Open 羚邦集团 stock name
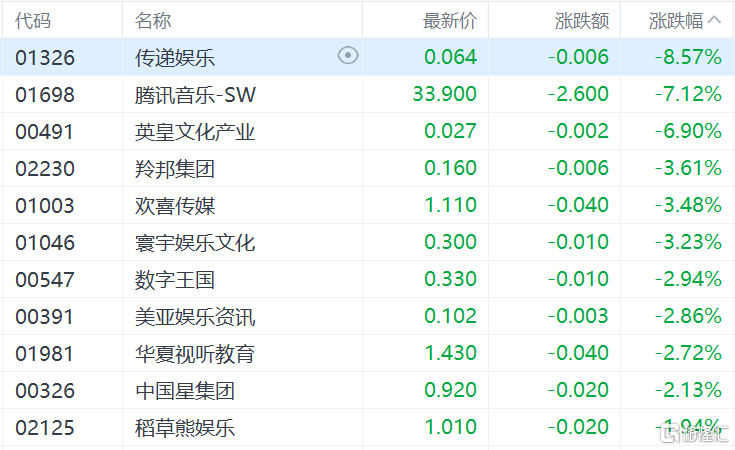 pyautogui.click(x=175, y=169)
